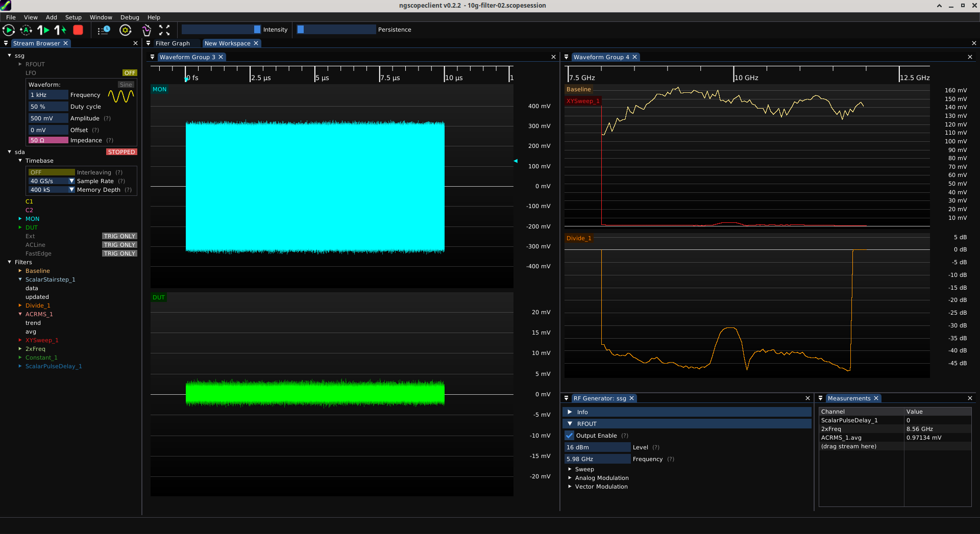Close the Measurements tab
The image size is (980, 534).
[x=876, y=398]
